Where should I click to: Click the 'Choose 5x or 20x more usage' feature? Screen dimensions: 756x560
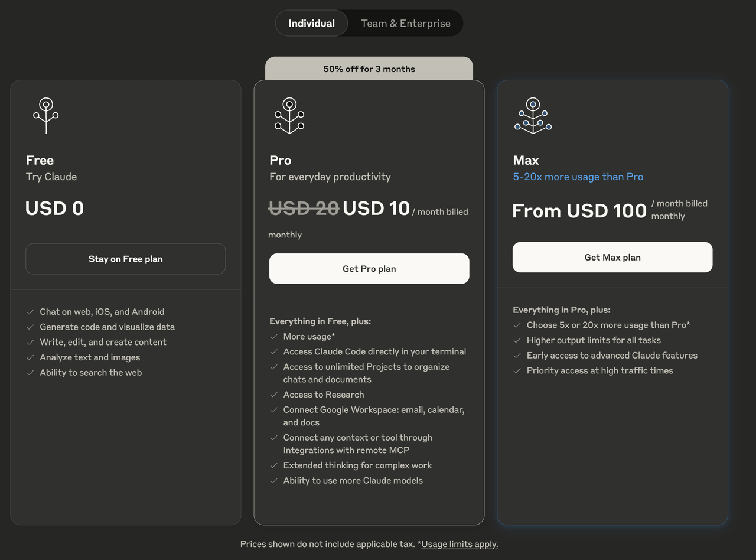click(x=608, y=325)
